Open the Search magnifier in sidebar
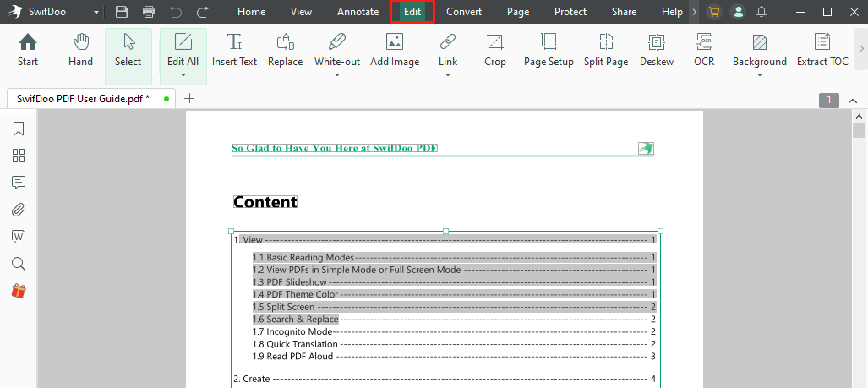The width and height of the screenshot is (868, 388). (19, 264)
